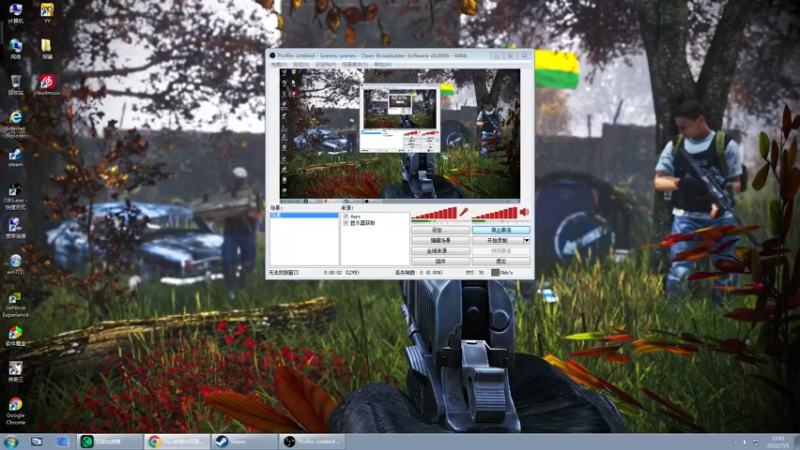Screen dimensions: 800x450
Task: Open the Windows Start menu
Action: coord(11,441)
